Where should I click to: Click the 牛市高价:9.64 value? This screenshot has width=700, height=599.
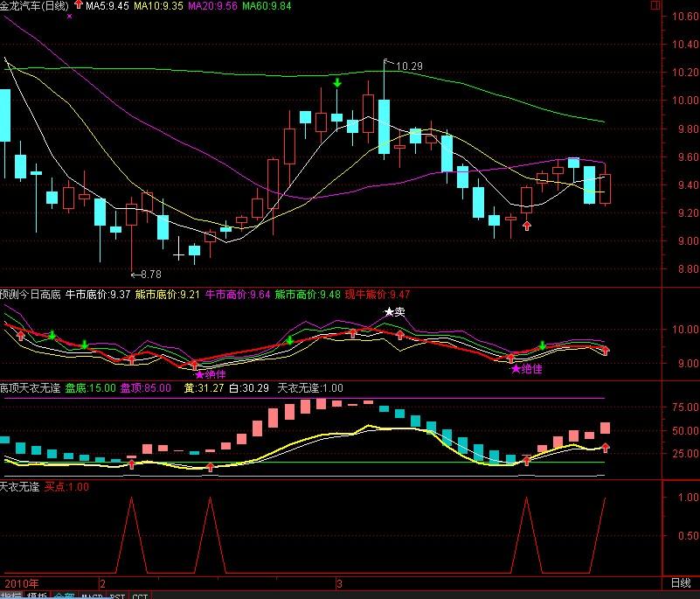tap(238, 295)
